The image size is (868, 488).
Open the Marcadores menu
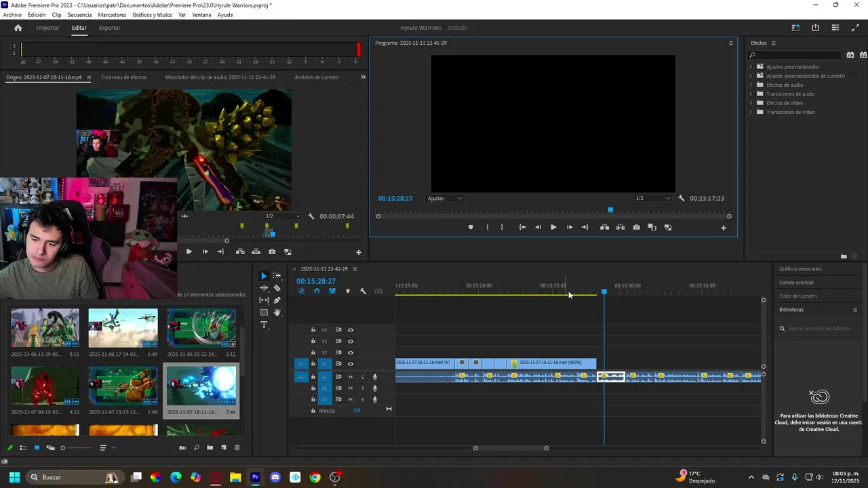point(112,15)
